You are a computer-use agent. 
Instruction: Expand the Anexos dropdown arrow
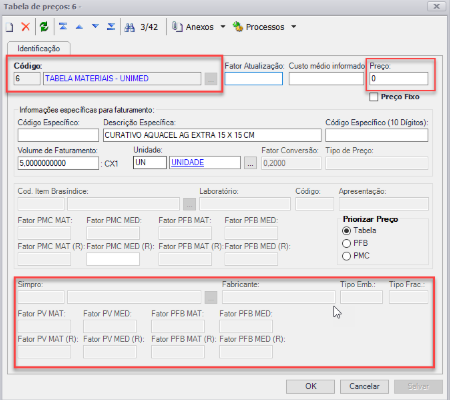tap(223, 27)
